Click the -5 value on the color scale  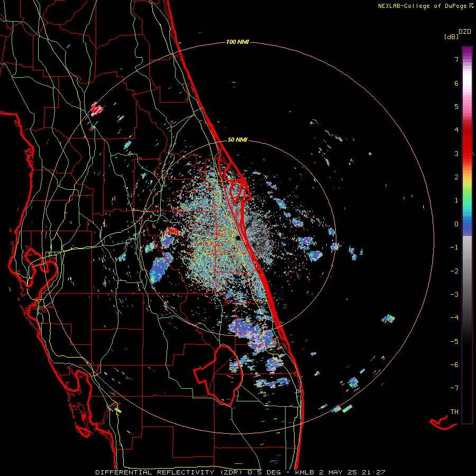point(454,341)
